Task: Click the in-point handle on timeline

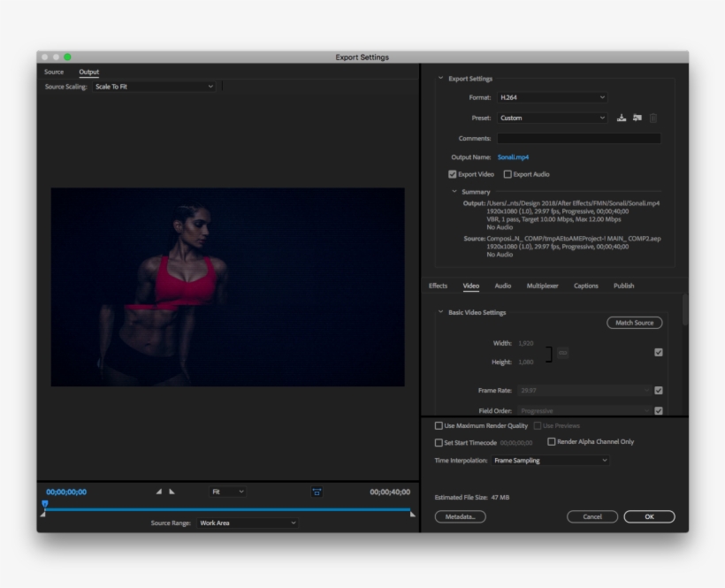Action: [43, 514]
